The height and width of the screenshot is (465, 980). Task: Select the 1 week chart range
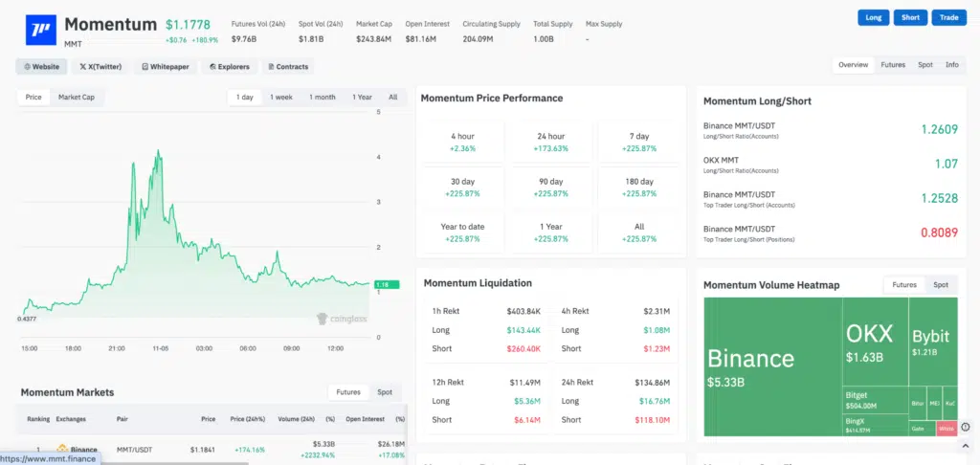281,97
